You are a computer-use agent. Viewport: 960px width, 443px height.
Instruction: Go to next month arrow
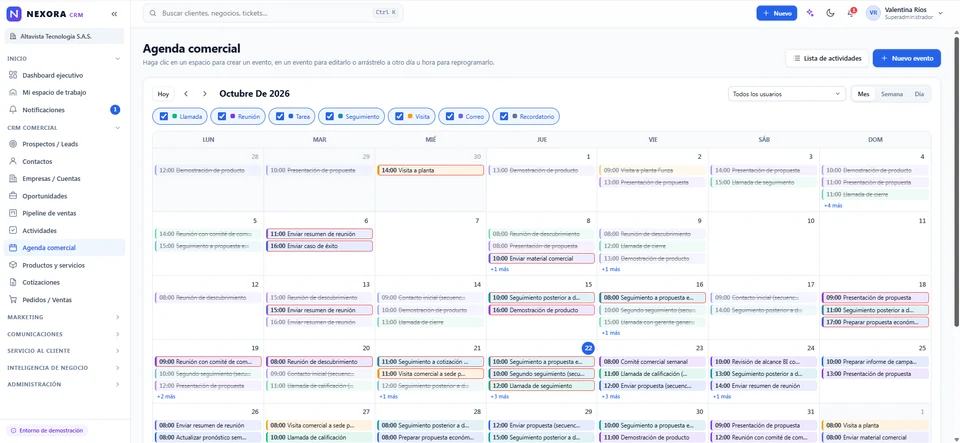[x=205, y=94]
